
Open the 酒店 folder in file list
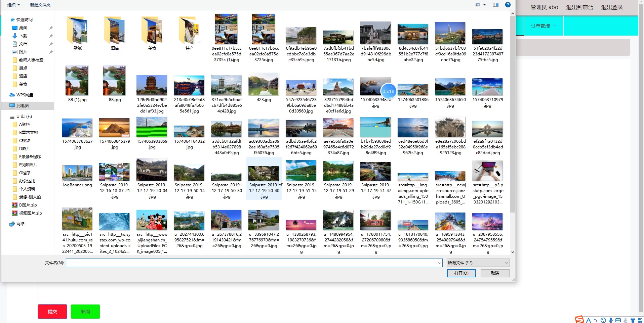(115, 33)
